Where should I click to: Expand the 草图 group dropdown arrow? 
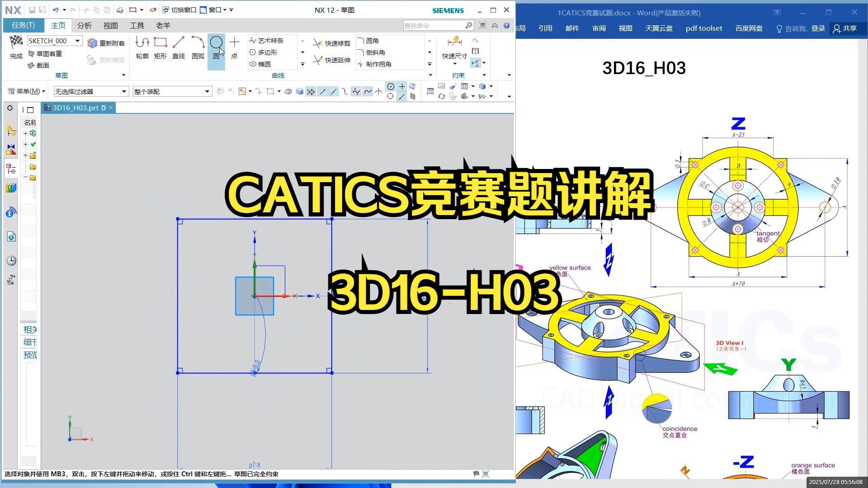tap(123, 75)
